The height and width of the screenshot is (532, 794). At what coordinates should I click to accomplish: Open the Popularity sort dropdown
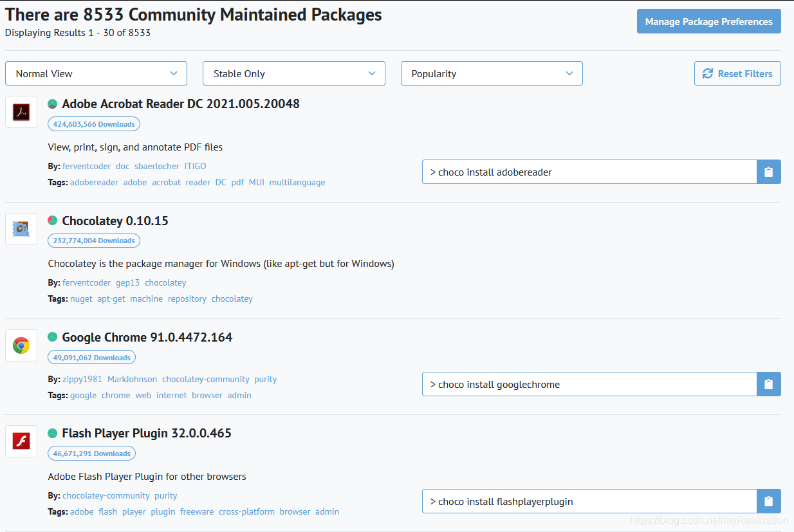tap(492, 73)
